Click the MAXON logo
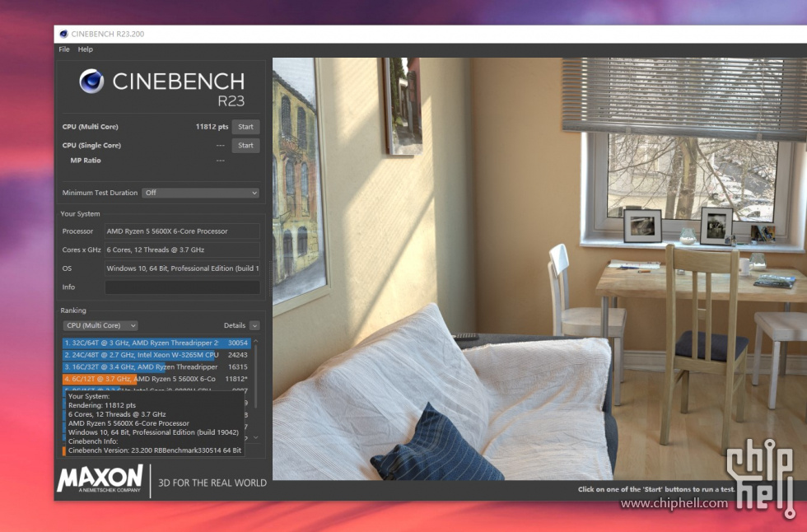The width and height of the screenshot is (807, 532). pyautogui.click(x=100, y=479)
